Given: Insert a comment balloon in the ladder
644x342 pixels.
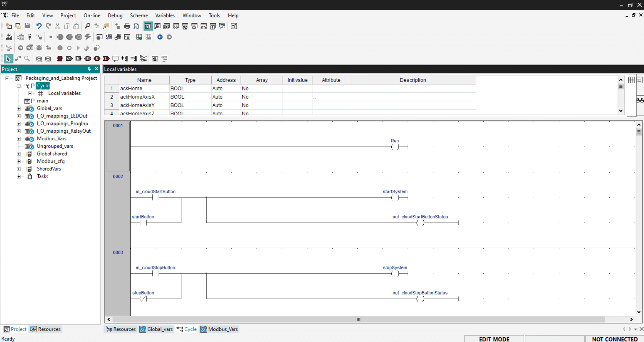Looking at the screenshot, I should [x=115, y=59].
